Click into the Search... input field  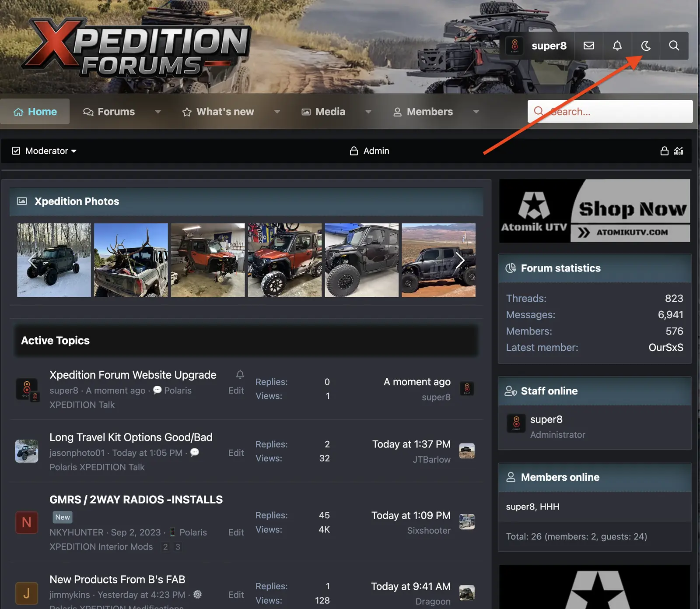click(610, 112)
